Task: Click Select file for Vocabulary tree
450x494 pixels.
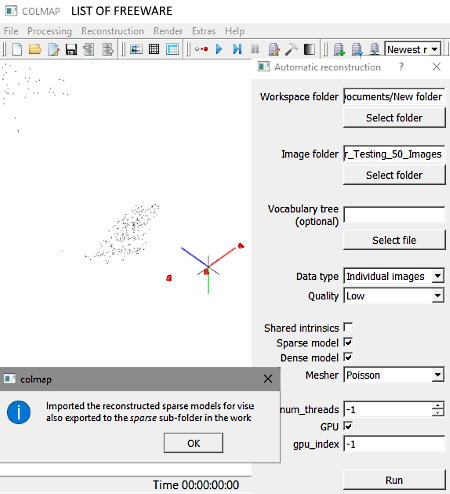Action: [394, 240]
